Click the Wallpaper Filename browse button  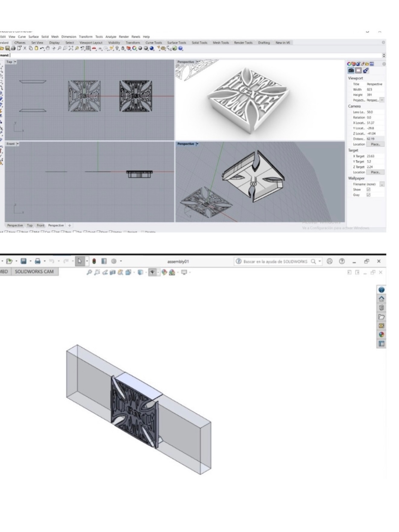point(382,184)
